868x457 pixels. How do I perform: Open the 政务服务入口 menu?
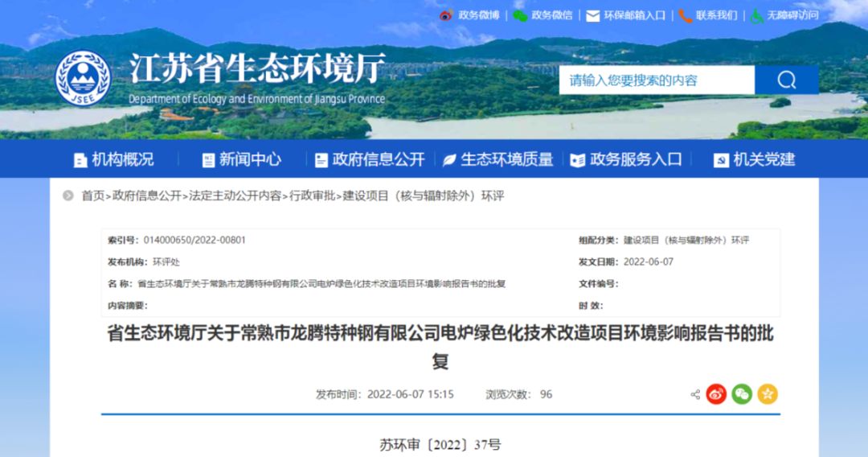(636, 159)
